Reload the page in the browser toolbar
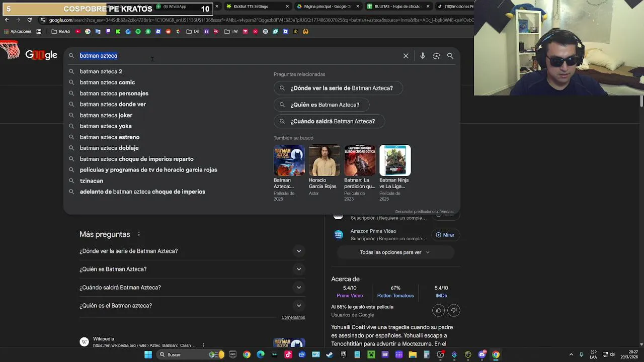Screen dimensions: 644x362 click(29, 20)
